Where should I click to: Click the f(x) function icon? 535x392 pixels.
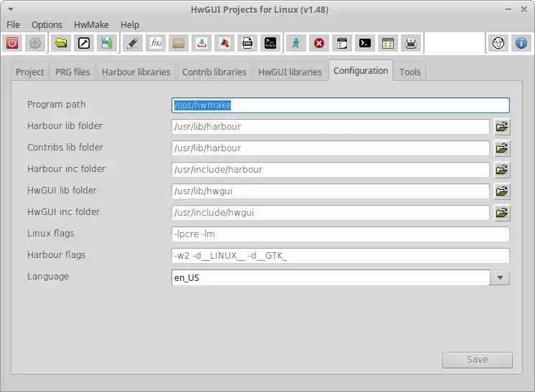point(156,43)
